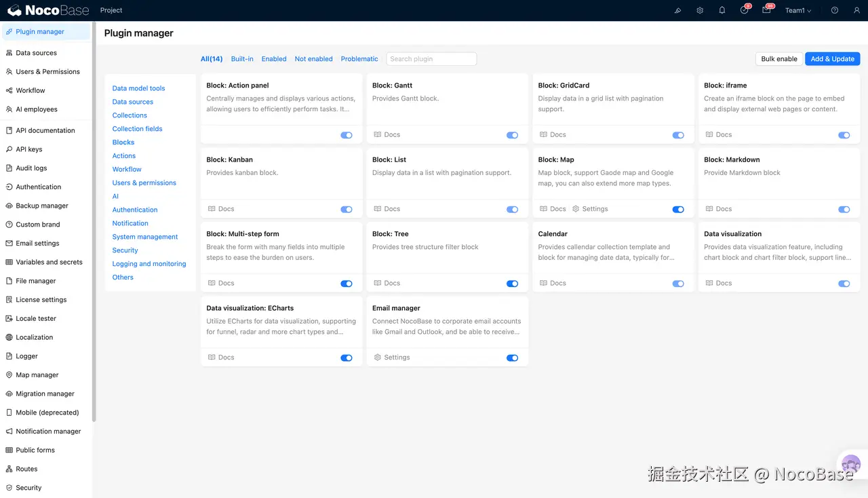Select the Blocks category
The height and width of the screenshot is (498, 868).
123,142
